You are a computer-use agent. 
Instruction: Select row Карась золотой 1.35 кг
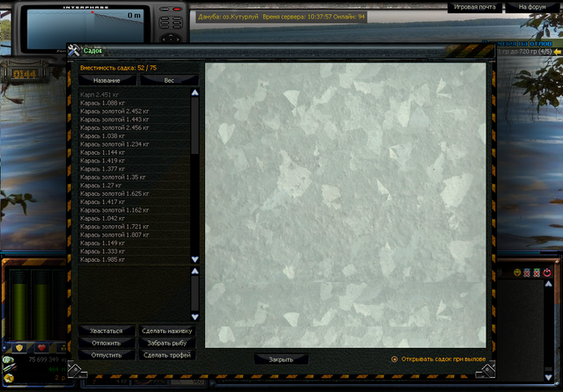135,178
